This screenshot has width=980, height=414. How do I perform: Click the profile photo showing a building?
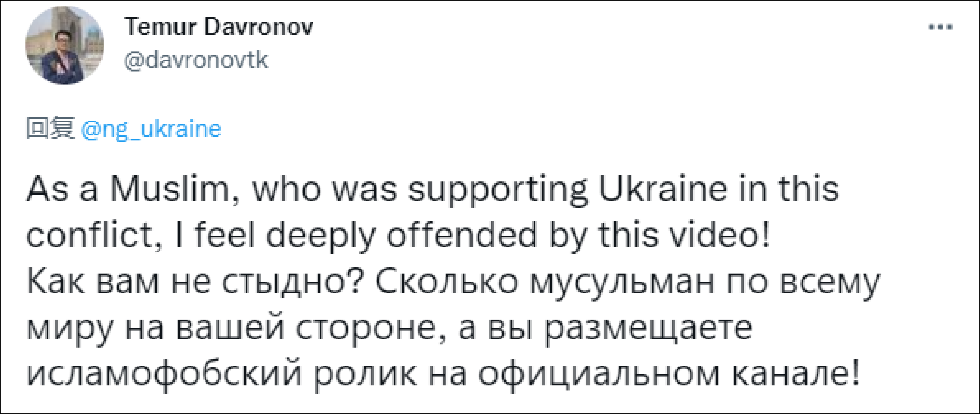pos(65,46)
